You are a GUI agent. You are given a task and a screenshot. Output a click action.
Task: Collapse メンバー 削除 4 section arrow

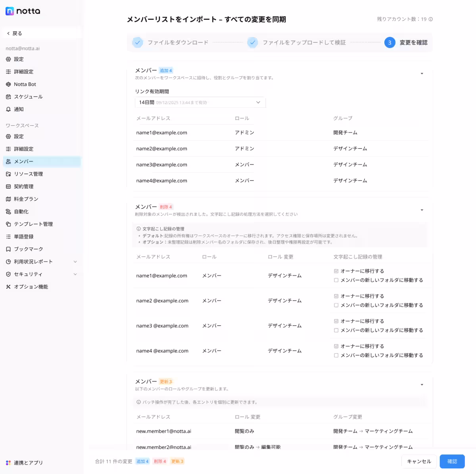point(422,210)
